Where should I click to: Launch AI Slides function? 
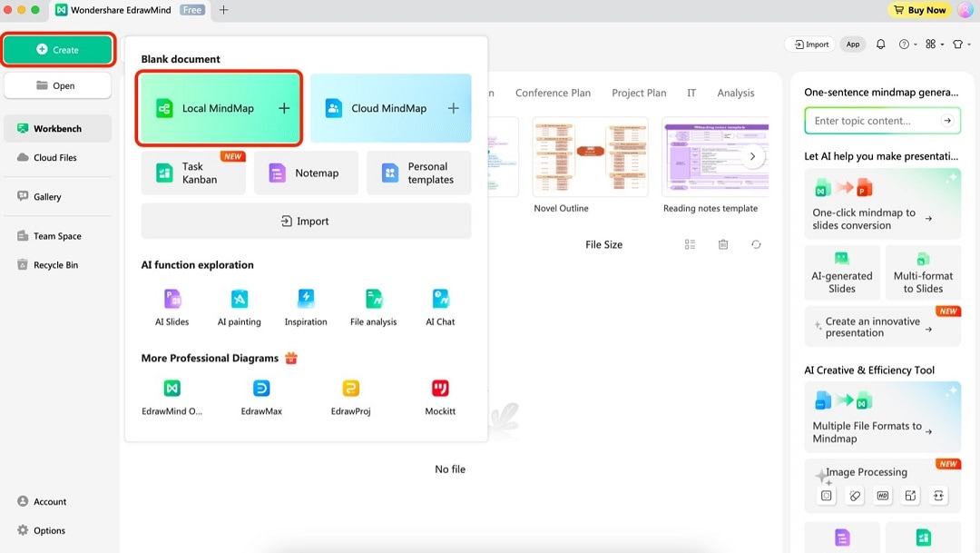171,307
